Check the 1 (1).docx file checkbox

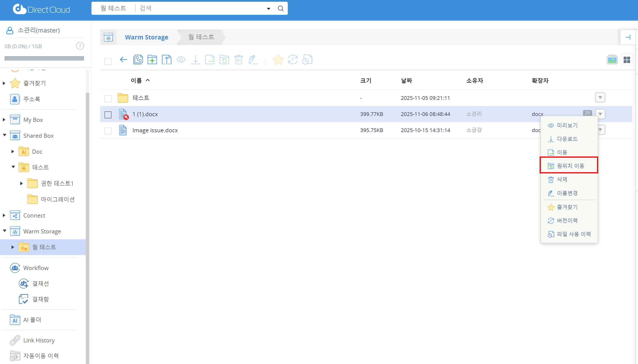pyautogui.click(x=108, y=115)
